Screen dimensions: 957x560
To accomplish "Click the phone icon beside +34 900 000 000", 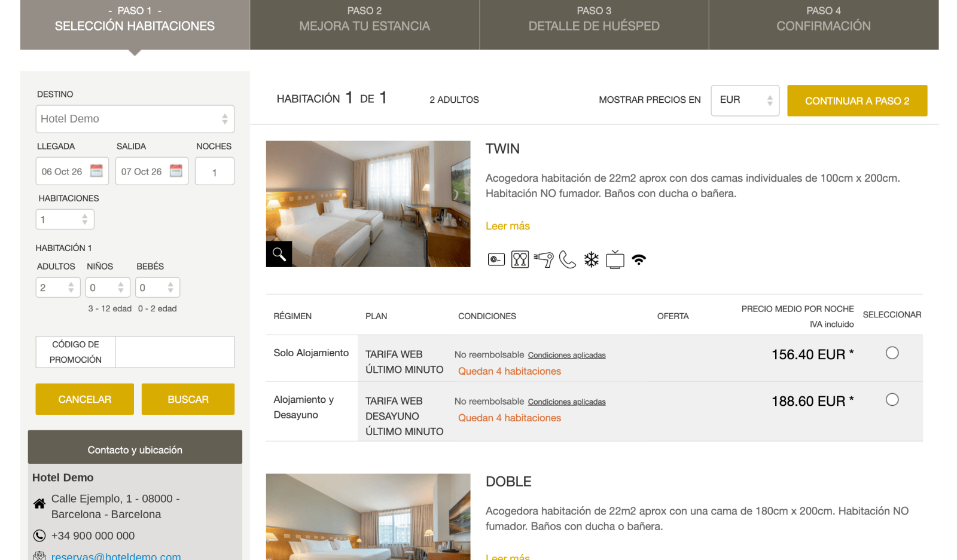I will coord(39,535).
